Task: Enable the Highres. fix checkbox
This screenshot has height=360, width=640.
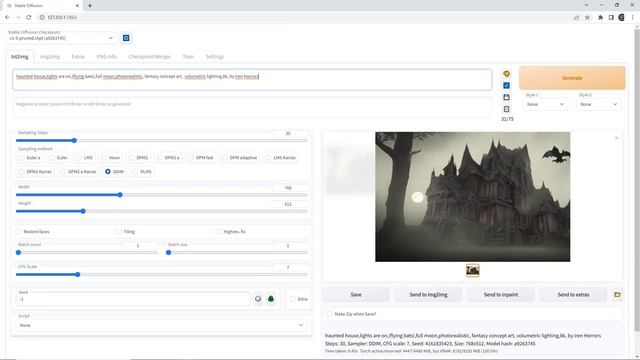Action: click(x=218, y=231)
